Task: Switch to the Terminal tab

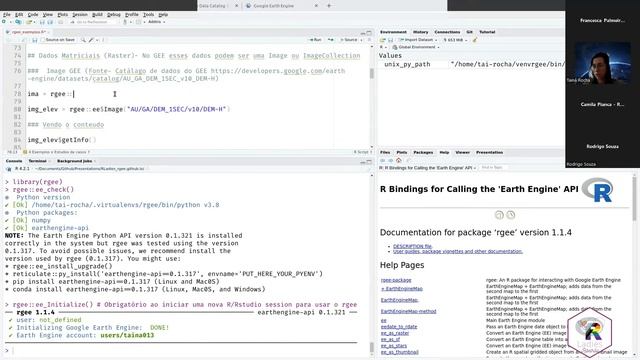Action: click(x=37, y=161)
